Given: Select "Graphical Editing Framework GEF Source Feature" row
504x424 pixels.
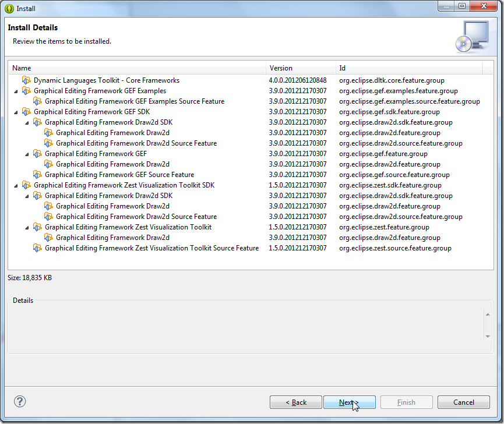Looking at the screenshot, I should 119,175.
